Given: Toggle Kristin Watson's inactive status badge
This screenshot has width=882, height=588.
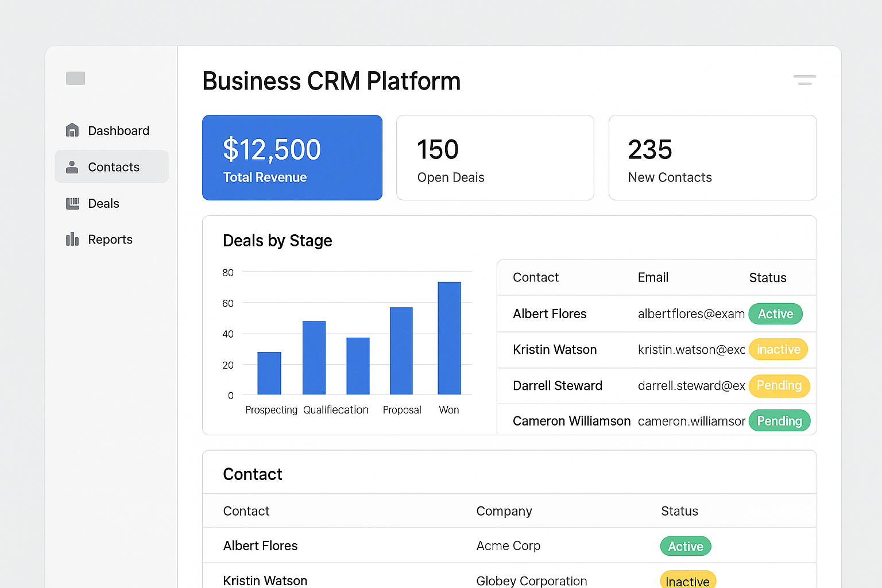Looking at the screenshot, I should [778, 349].
